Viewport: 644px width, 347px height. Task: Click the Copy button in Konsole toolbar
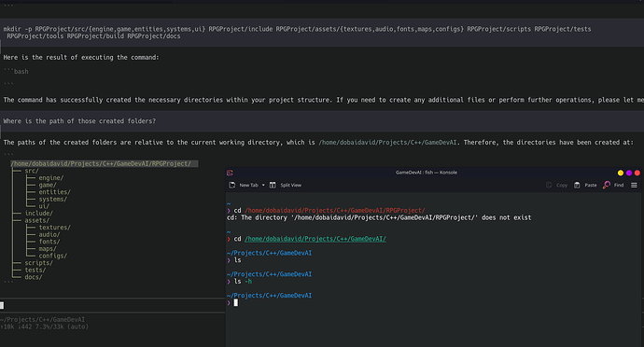(x=556, y=186)
